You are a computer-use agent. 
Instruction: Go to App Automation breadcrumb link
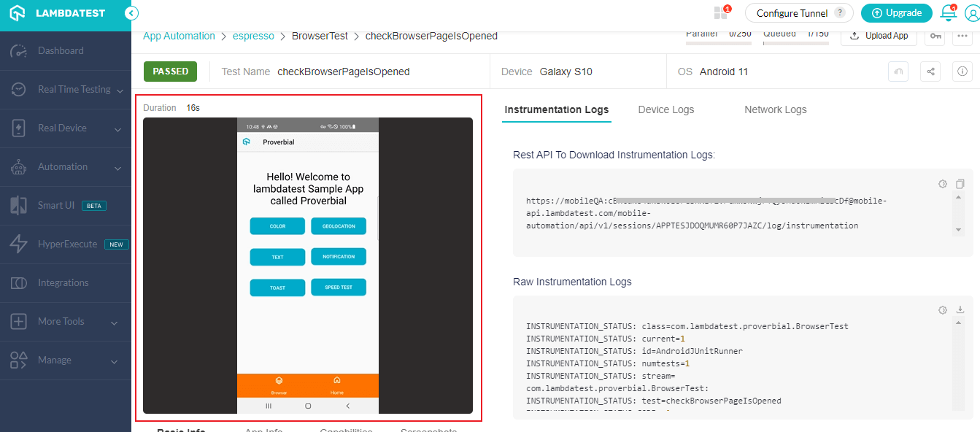(179, 36)
